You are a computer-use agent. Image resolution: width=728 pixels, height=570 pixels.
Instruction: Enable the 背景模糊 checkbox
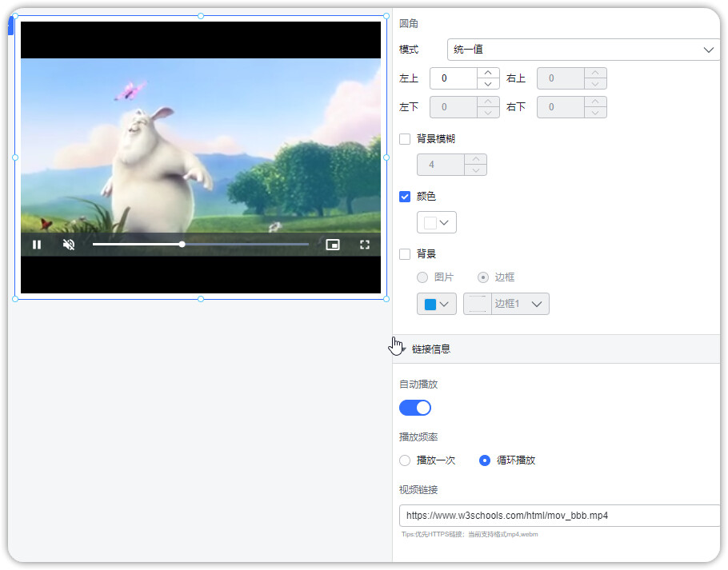pyautogui.click(x=405, y=139)
